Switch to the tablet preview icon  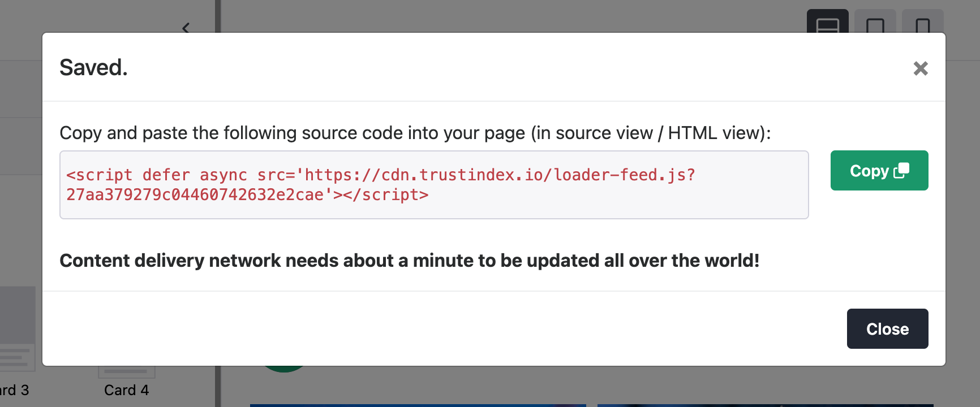click(875, 24)
